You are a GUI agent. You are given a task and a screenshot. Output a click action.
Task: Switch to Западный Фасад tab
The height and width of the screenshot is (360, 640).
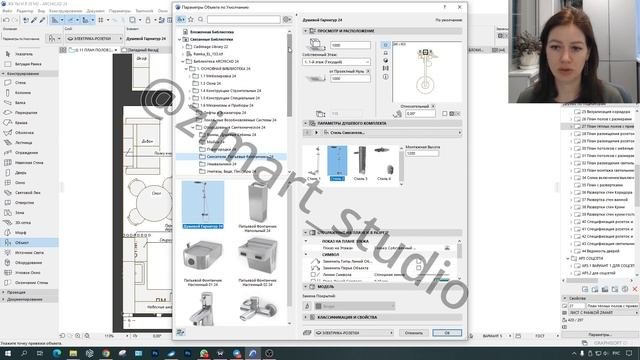pos(143,50)
